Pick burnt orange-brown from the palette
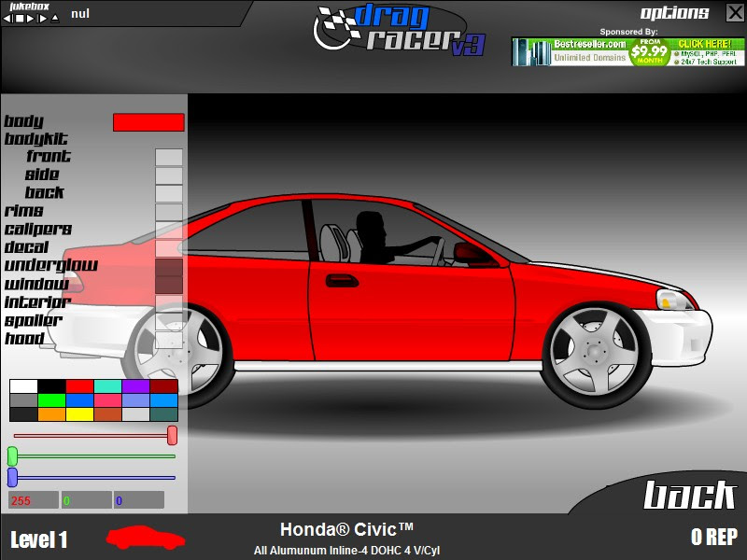This screenshot has height=560, width=747. click(107, 414)
